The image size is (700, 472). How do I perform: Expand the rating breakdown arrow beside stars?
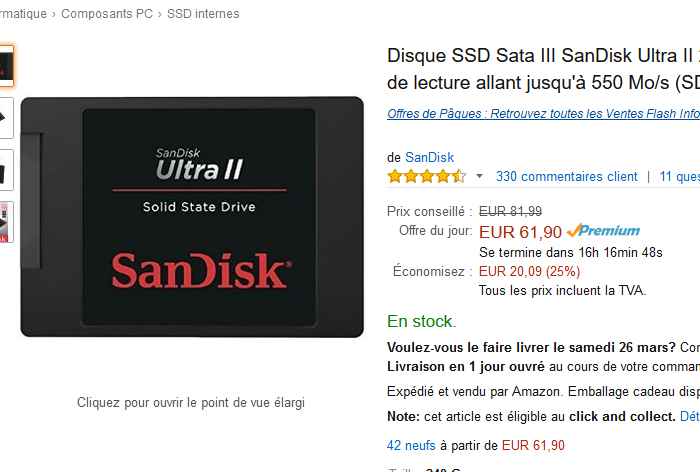479,176
